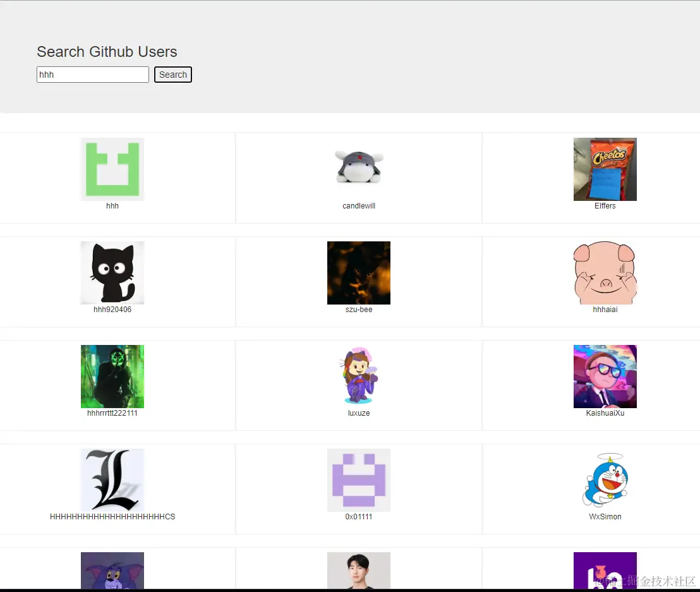Image resolution: width=700 pixels, height=592 pixels.
Task: Click the candlewill username label
Action: (359, 206)
